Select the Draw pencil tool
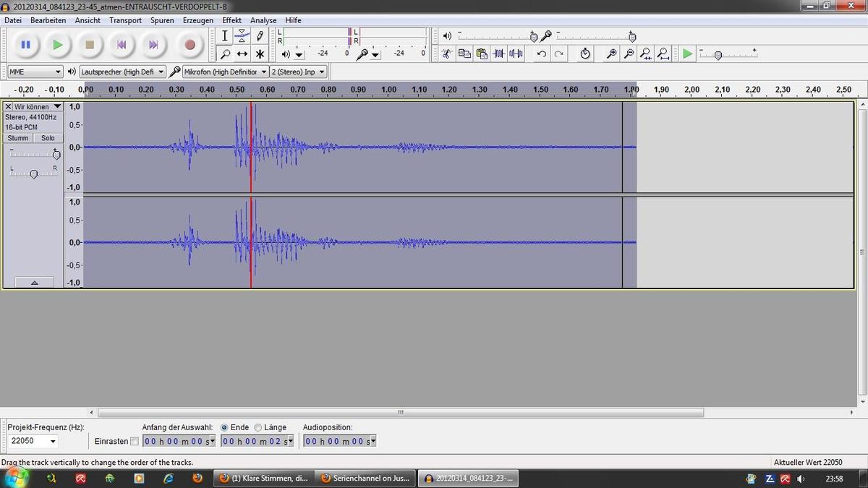This screenshot has height=488, width=868. click(x=260, y=35)
